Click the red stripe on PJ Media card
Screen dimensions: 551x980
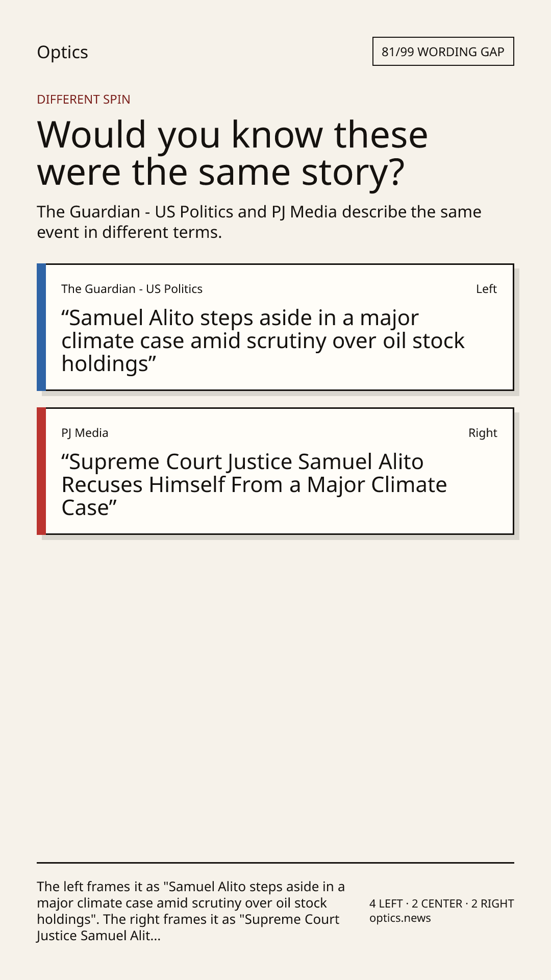(41, 471)
